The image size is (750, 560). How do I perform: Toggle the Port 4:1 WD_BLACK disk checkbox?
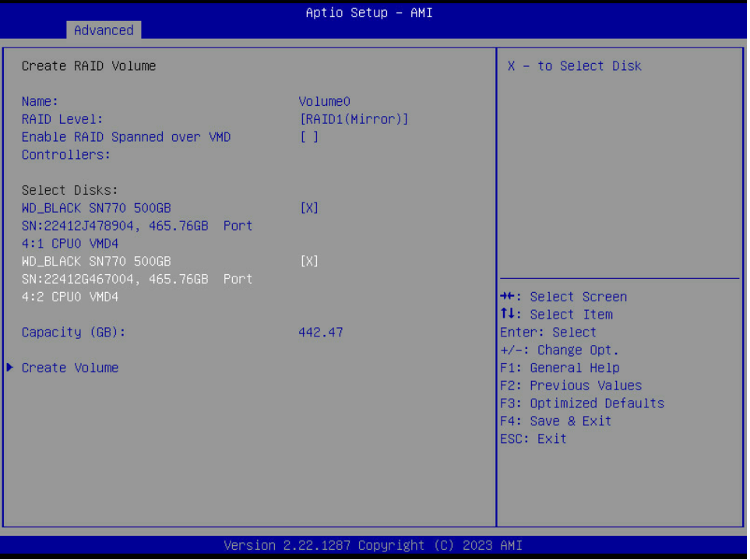[309, 208]
